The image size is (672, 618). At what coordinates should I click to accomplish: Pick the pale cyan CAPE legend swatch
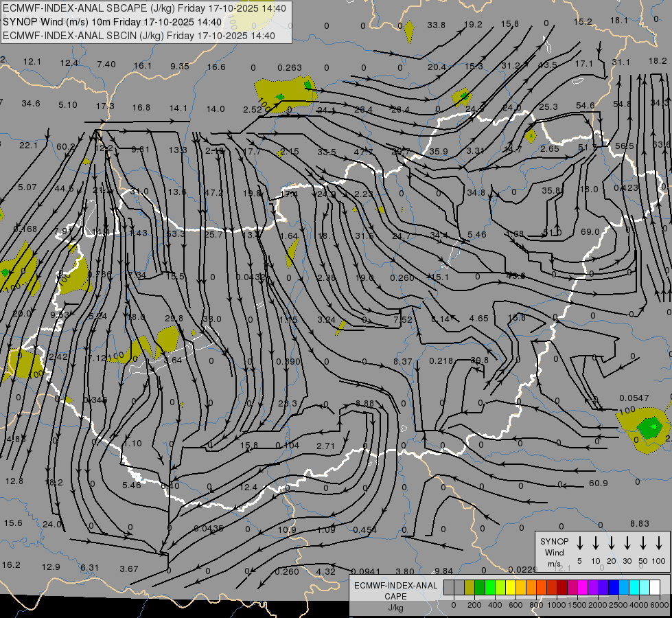tap(644, 588)
